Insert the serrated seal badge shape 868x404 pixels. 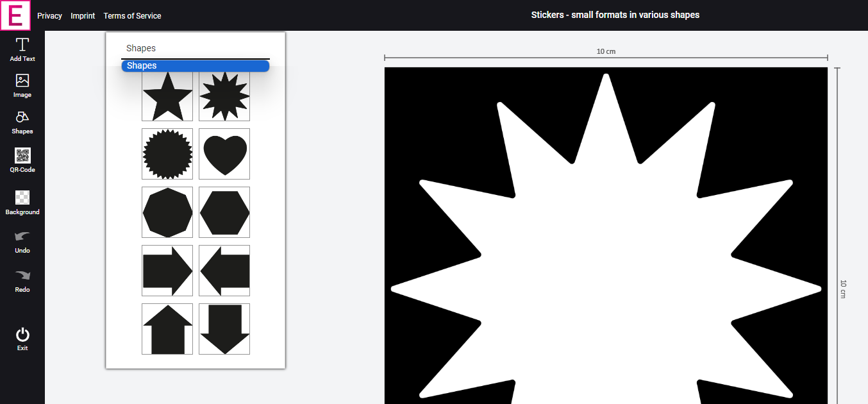click(167, 154)
